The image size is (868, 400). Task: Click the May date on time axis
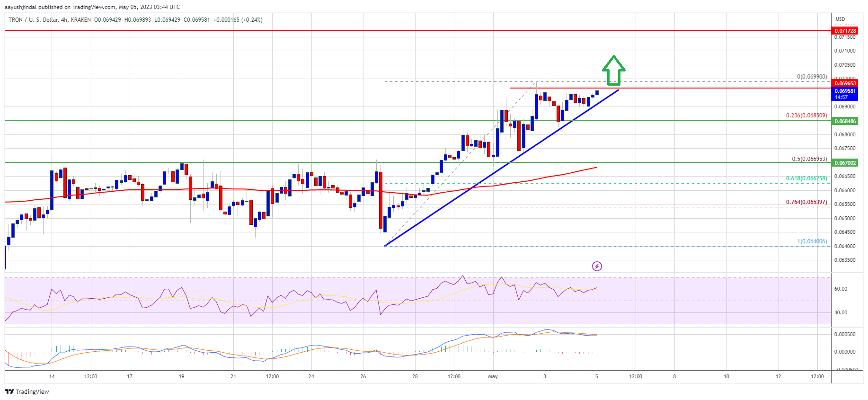click(493, 377)
